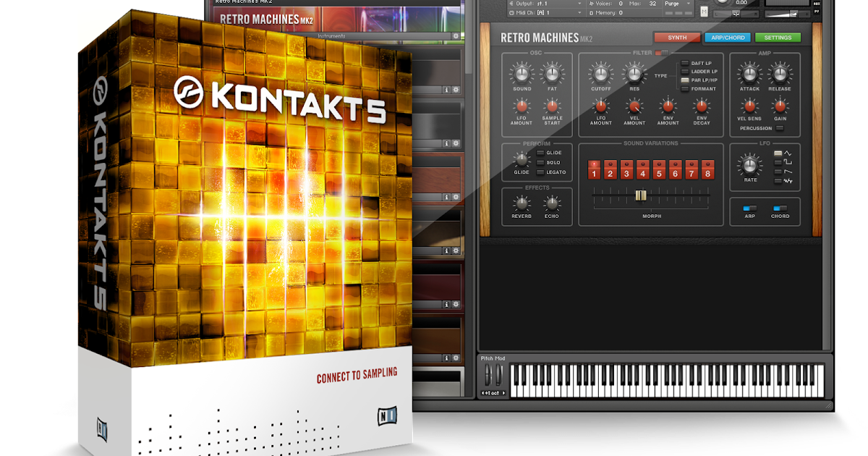Toggle the Filter on/off switch
Image resolution: width=868 pixels, height=456 pixels.
pos(663,53)
